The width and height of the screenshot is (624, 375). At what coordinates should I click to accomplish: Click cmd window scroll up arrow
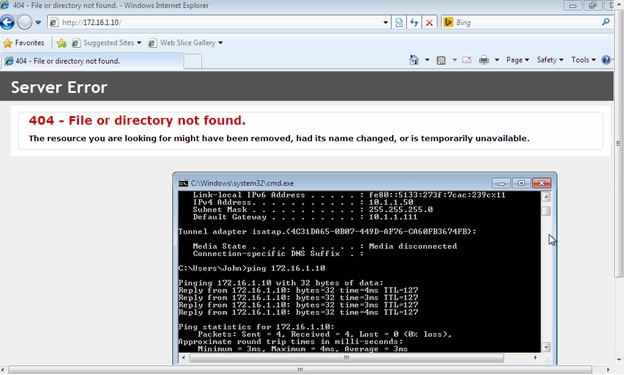546,197
